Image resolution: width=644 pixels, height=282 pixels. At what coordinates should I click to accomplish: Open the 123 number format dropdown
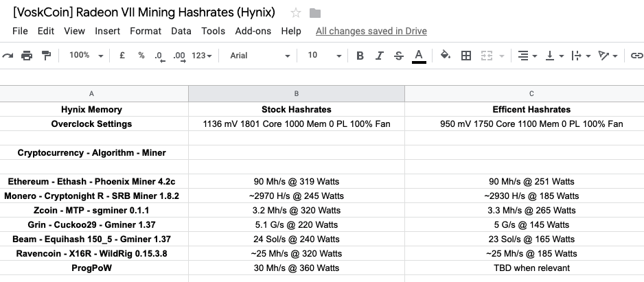(x=202, y=56)
